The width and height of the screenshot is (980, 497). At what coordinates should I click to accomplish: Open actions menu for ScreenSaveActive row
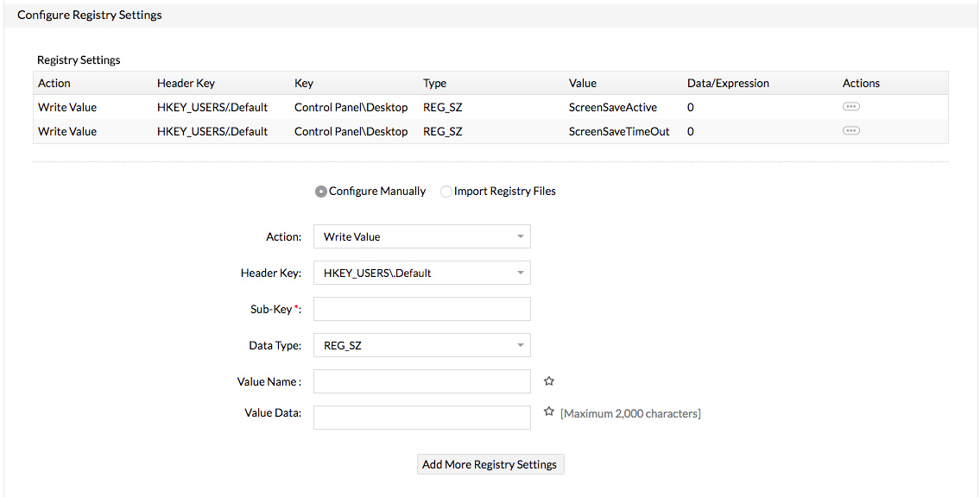[851, 106]
